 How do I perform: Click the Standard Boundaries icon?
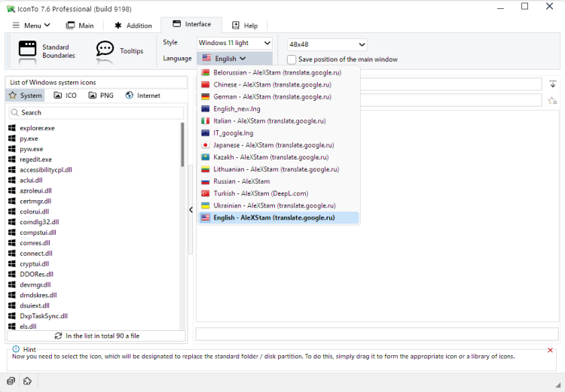coord(27,50)
